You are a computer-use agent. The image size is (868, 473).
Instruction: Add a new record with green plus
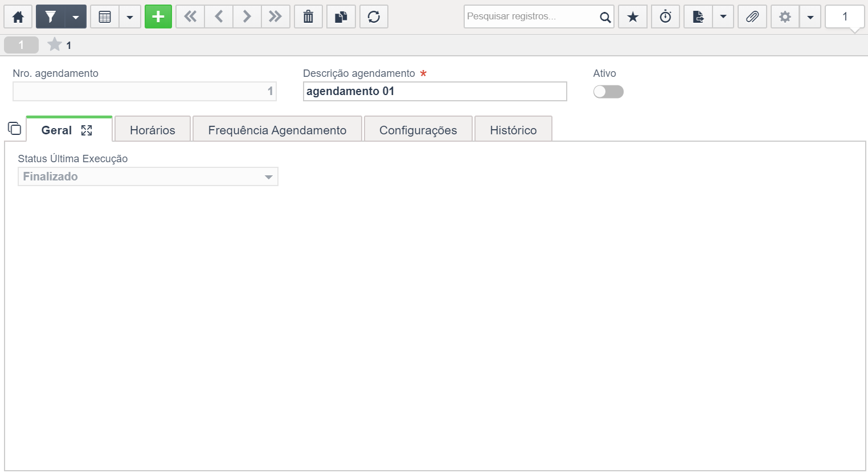pos(158,17)
